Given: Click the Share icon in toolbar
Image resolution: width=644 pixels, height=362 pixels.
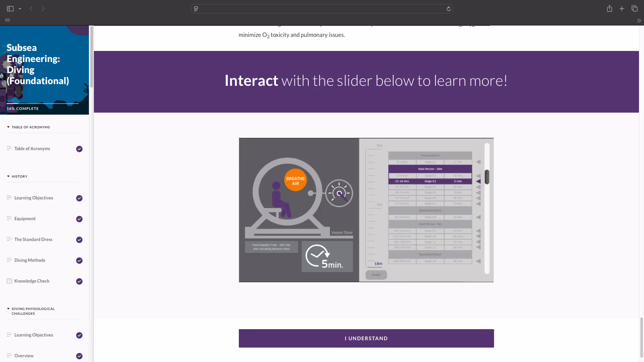Looking at the screenshot, I should [609, 9].
